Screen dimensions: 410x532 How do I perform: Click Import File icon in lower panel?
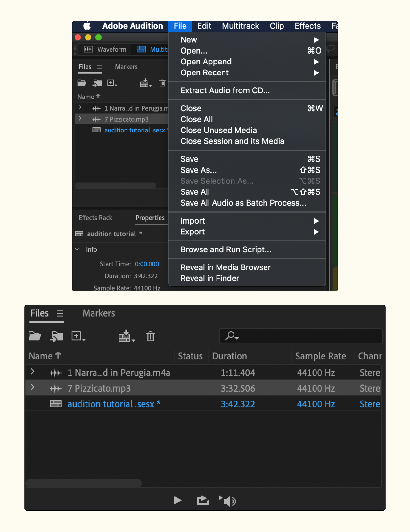click(x=57, y=336)
